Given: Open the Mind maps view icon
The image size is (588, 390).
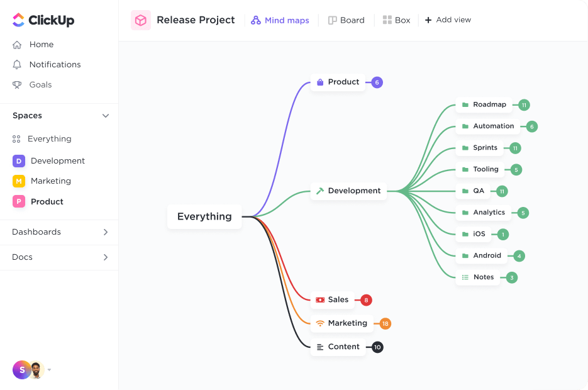Looking at the screenshot, I should pyautogui.click(x=255, y=19).
